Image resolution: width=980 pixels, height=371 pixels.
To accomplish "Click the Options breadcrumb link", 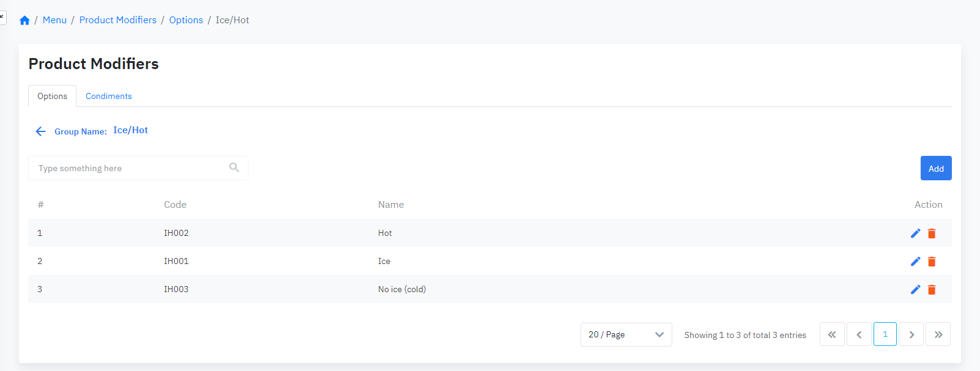I will pyautogui.click(x=186, y=20).
